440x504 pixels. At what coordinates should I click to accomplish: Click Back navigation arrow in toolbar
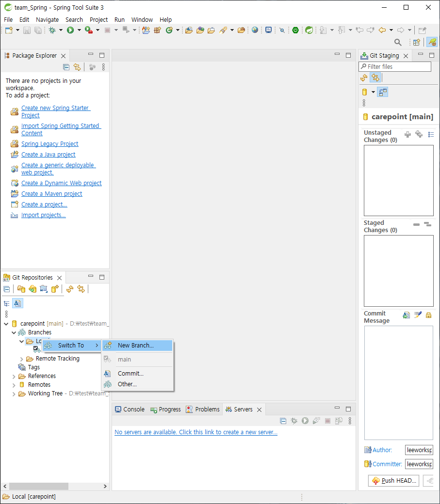(382, 30)
